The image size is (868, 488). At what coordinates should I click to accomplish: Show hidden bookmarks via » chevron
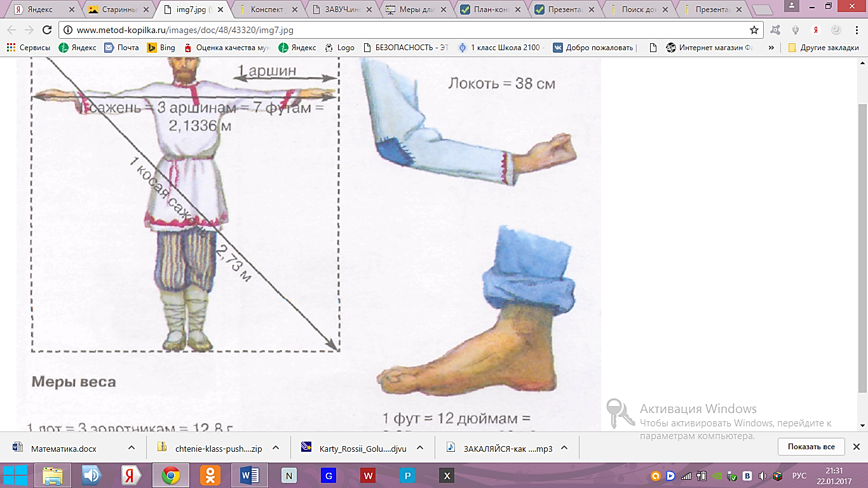coord(771,48)
